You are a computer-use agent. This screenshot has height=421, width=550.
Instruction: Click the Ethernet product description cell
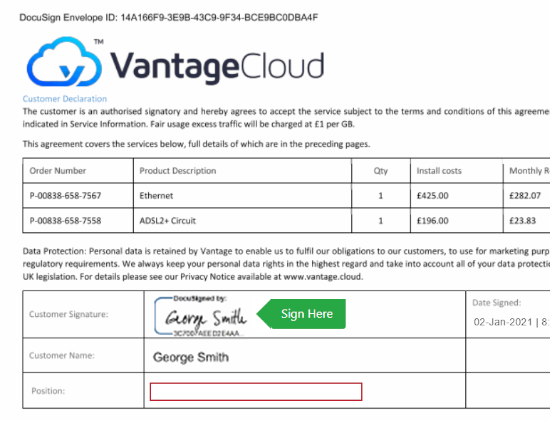pyautogui.click(x=242, y=196)
